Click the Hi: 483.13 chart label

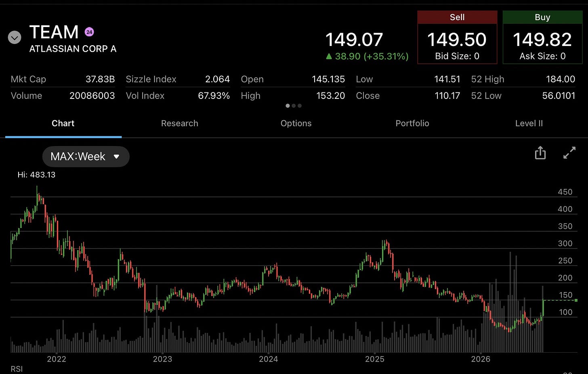pos(36,175)
